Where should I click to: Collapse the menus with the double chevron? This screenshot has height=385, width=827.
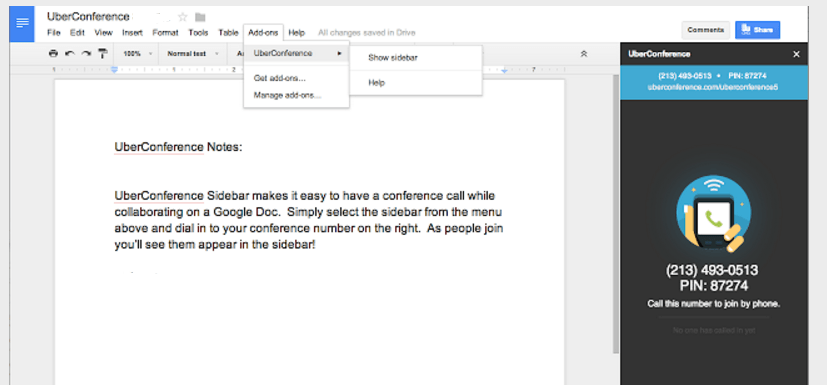584,53
